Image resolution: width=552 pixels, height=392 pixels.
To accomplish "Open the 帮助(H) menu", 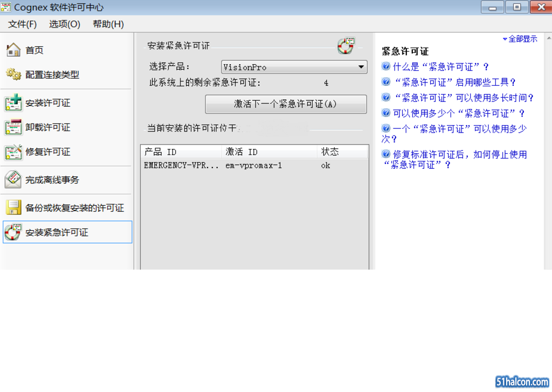I will [108, 24].
